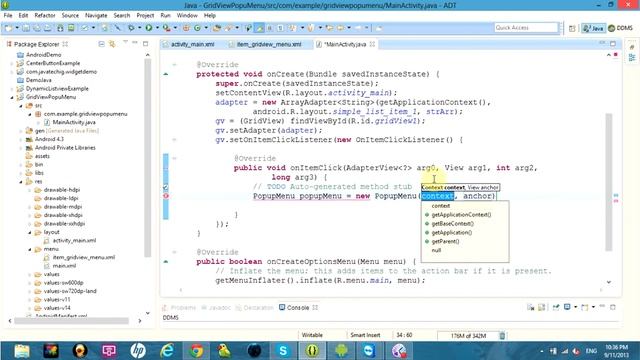Viewport: 640px width, 360px height.
Task: Click the Open Perspective icon
Action: coord(572,28)
